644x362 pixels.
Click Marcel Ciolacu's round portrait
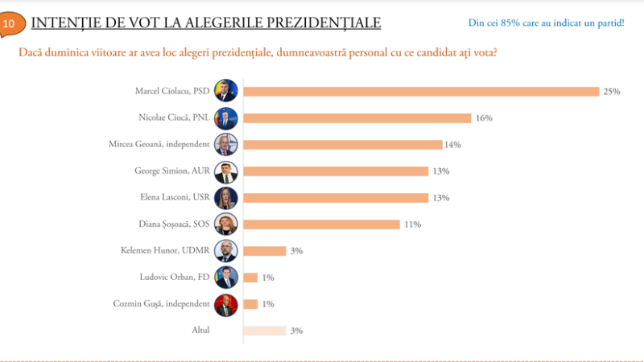225,91
